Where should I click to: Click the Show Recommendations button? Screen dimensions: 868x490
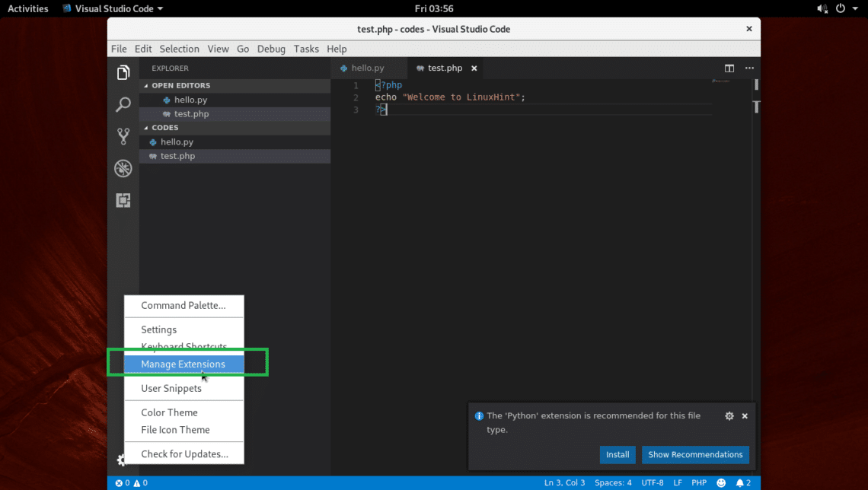(x=695, y=455)
